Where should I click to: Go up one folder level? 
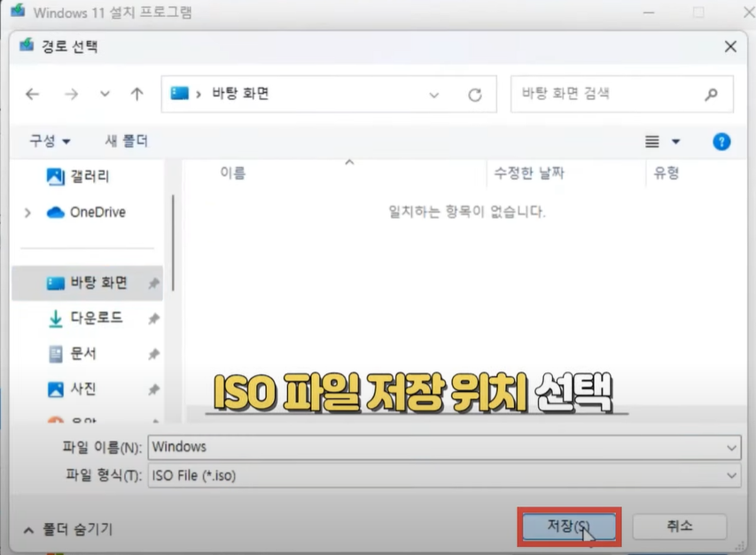point(136,94)
